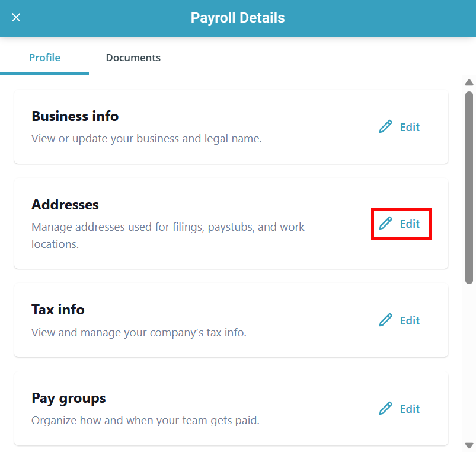The height and width of the screenshot is (452, 476).
Task: Switch to the Profile tab
Action: tap(44, 58)
